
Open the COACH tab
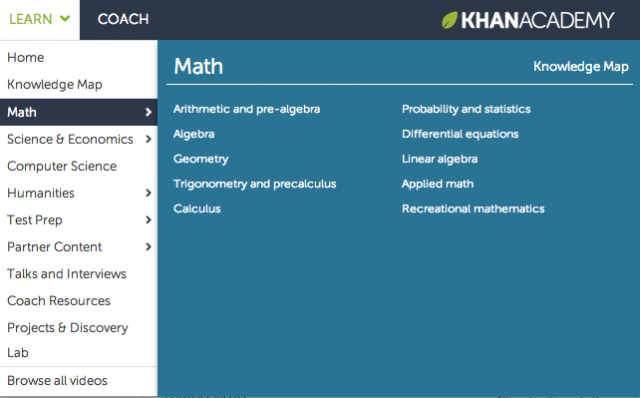pos(123,19)
